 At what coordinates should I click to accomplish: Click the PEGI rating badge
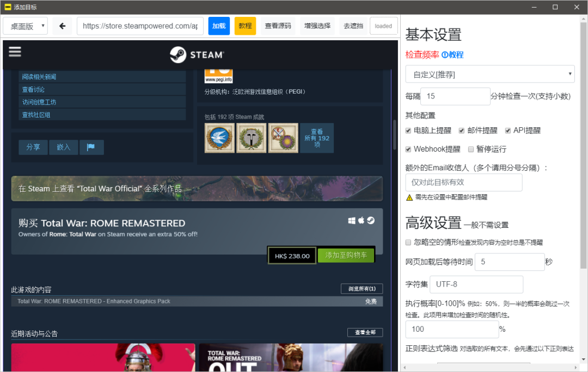219,76
